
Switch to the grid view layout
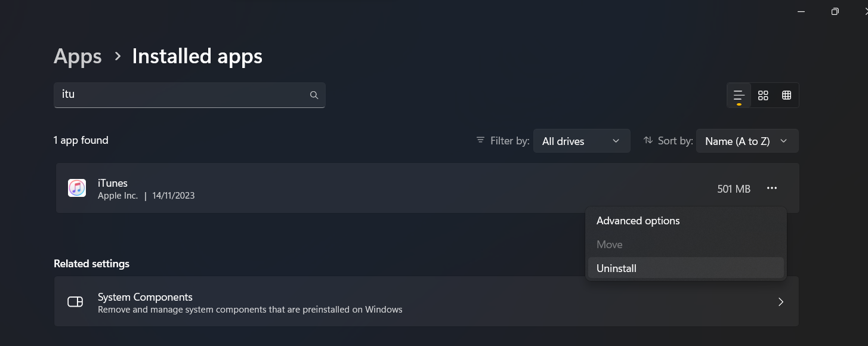point(763,95)
